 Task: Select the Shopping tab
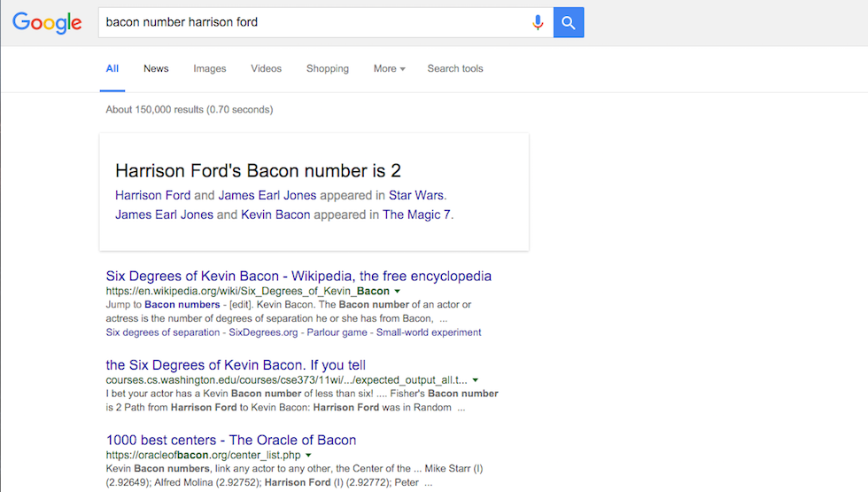click(328, 68)
